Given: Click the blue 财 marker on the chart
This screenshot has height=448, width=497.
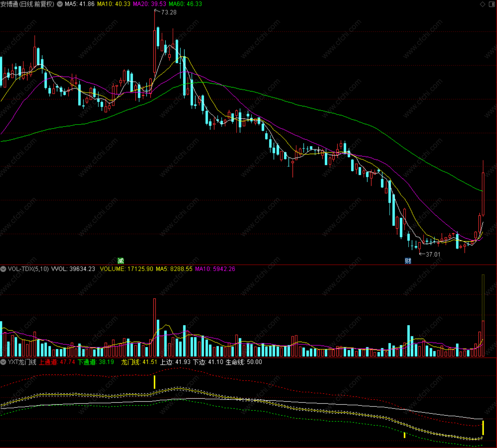Looking at the screenshot, I should [408, 261].
